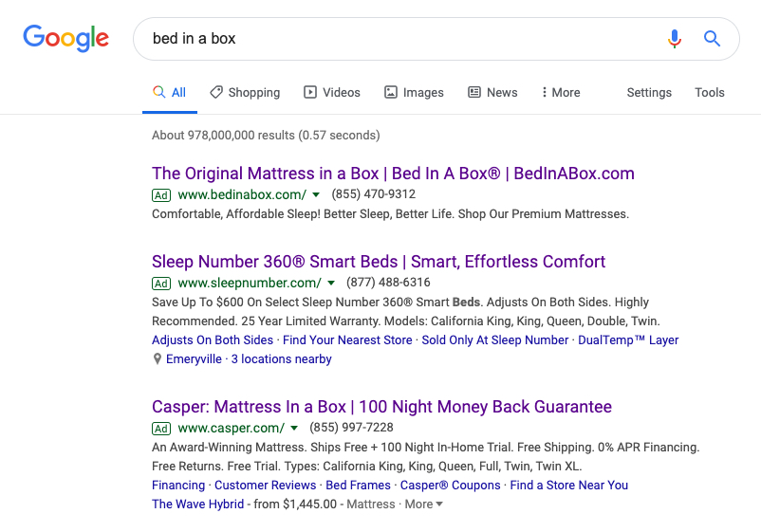The image size is (761, 532).
Task: Expand the casper.com ad dropdown arrow
Action: point(294,429)
